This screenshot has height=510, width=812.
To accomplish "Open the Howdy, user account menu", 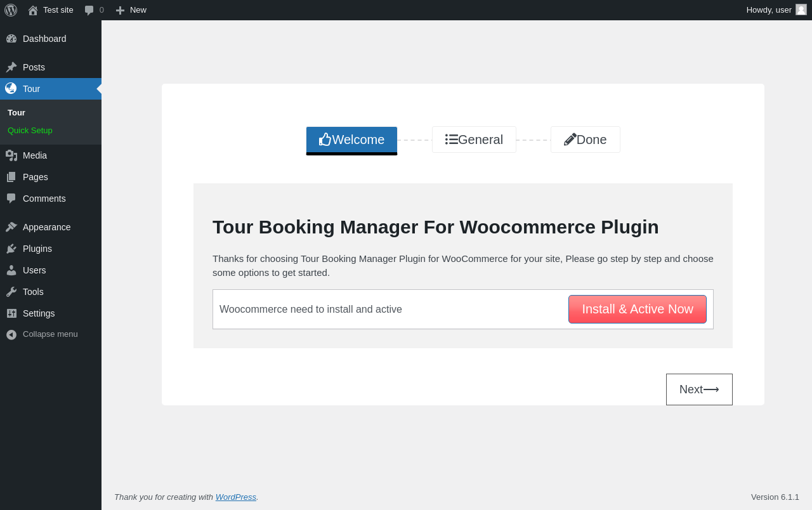I will point(776,10).
